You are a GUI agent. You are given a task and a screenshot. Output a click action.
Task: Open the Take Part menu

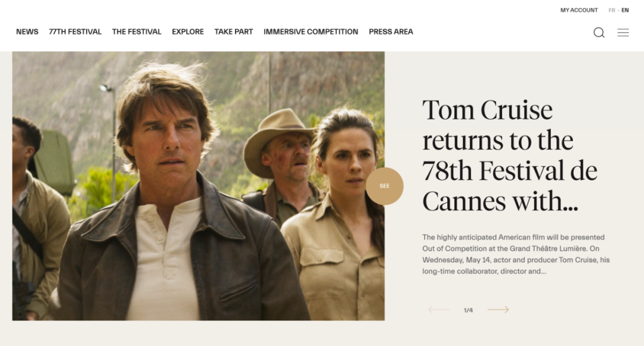click(x=234, y=32)
